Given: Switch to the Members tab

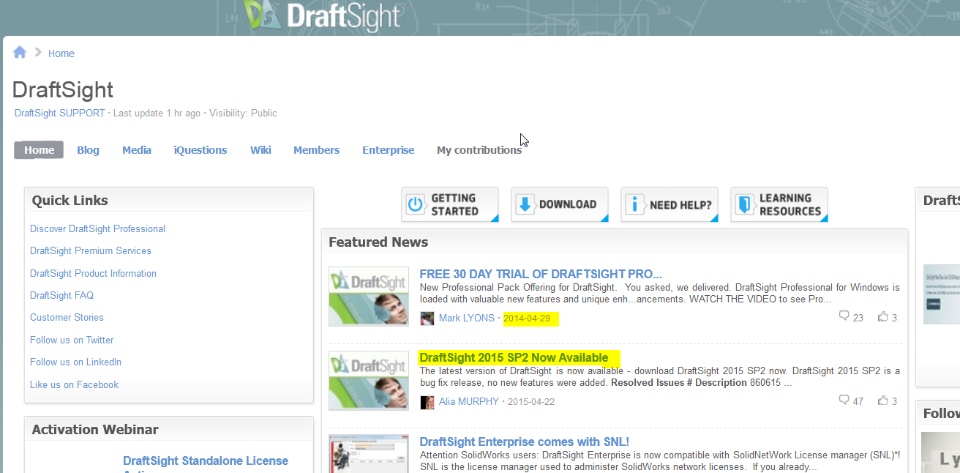Looking at the screenshot, I should (x=316, y=150).
